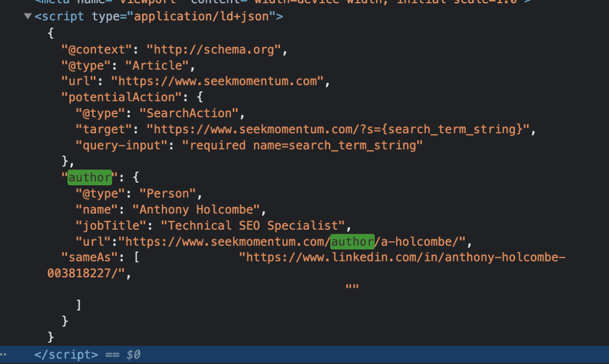Select the "sameAs" property key

[x=92, y=257]
